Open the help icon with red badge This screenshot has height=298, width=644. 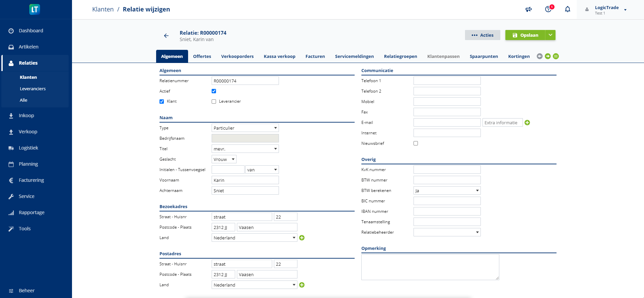coord(548,9)
